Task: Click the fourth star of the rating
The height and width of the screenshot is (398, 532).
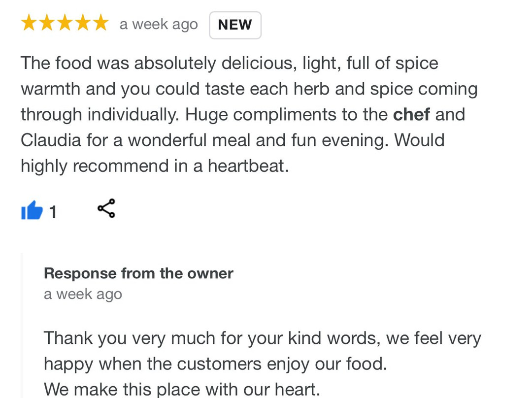Action: tap(83, 23)
